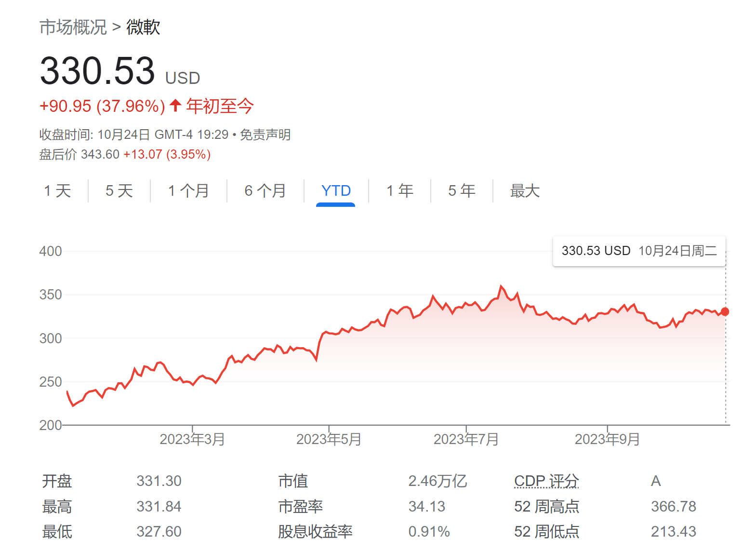The width and height of the screenshot is (756, 553).
Task: Select the 1 天 time range tab
Action: click(x=57, y=191)
